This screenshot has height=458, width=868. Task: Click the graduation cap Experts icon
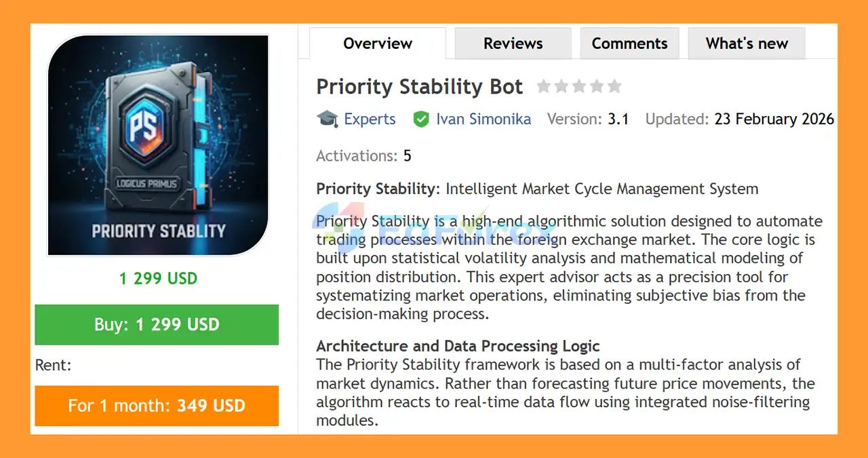tap(328, 119)
